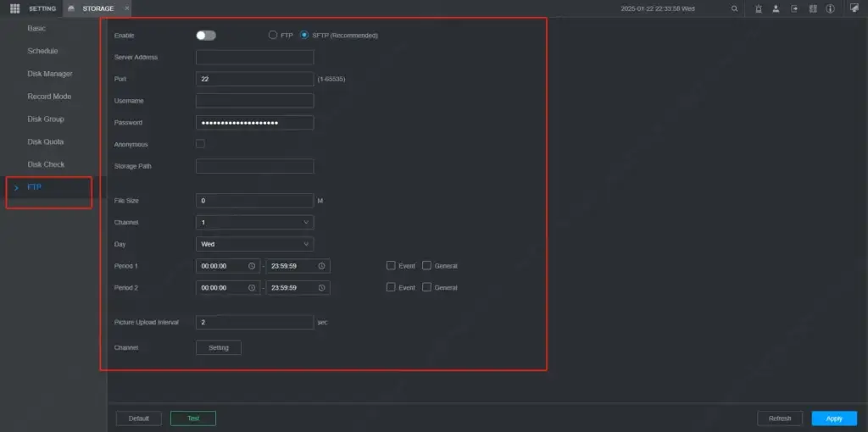
Task: Click the Storage Path field
Action: pyautogui.click(x=254, y=166)
